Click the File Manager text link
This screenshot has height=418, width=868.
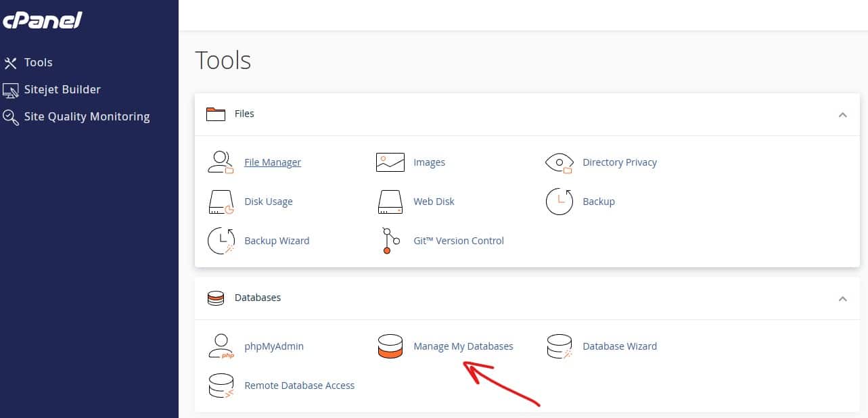point(273,162)
